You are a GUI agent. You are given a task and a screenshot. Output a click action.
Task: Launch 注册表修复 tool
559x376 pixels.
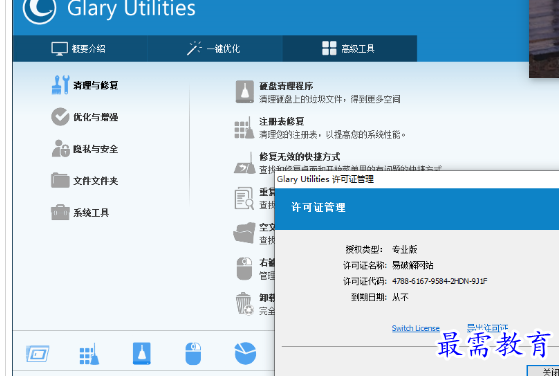click(x=281, y=122)
